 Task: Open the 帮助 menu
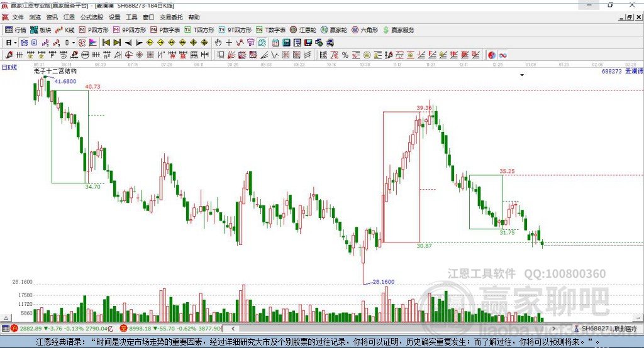pos(194,17)
